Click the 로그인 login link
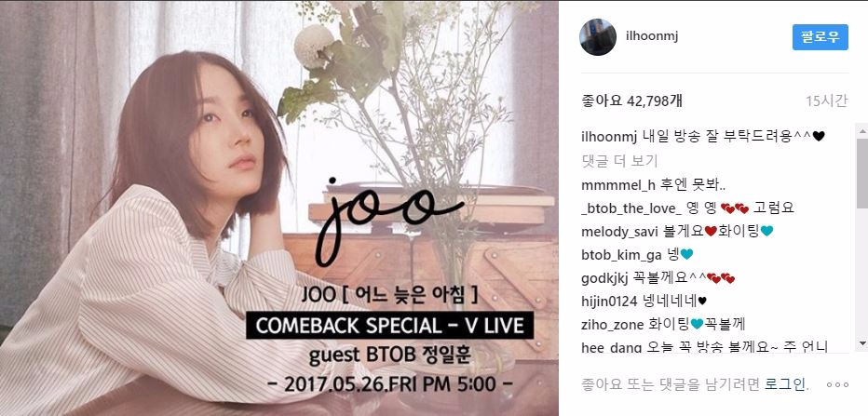Screen dimensions: 868x416 [786, 384]
